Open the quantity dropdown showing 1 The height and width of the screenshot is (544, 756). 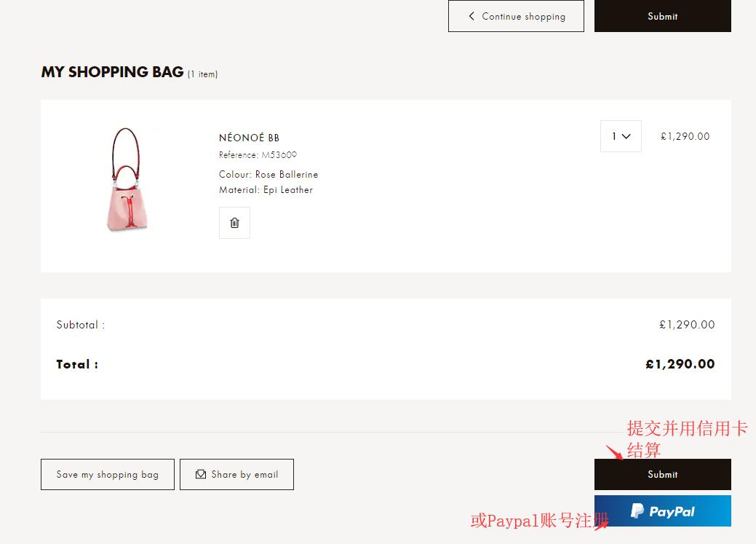click(x=621, y=136)
